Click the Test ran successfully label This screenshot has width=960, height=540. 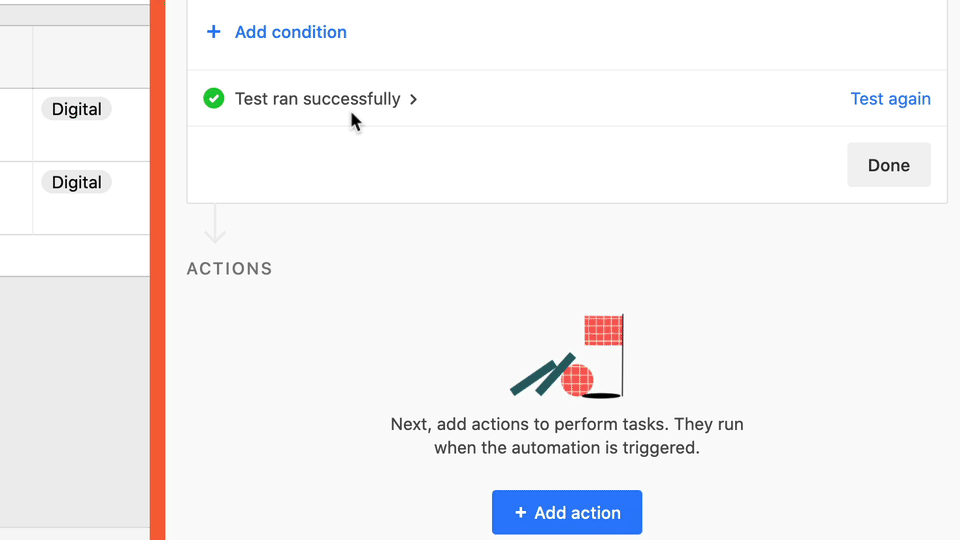317,99
